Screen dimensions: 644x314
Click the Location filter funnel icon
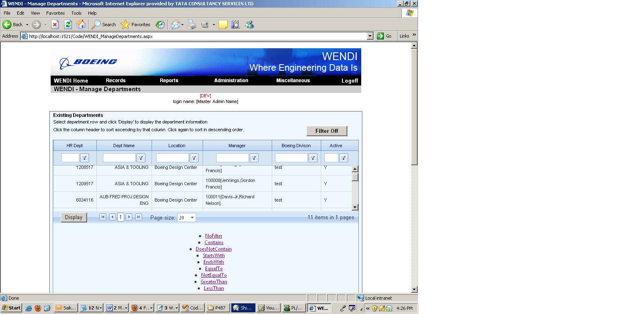pyautogui.click(x=194, y=158)
